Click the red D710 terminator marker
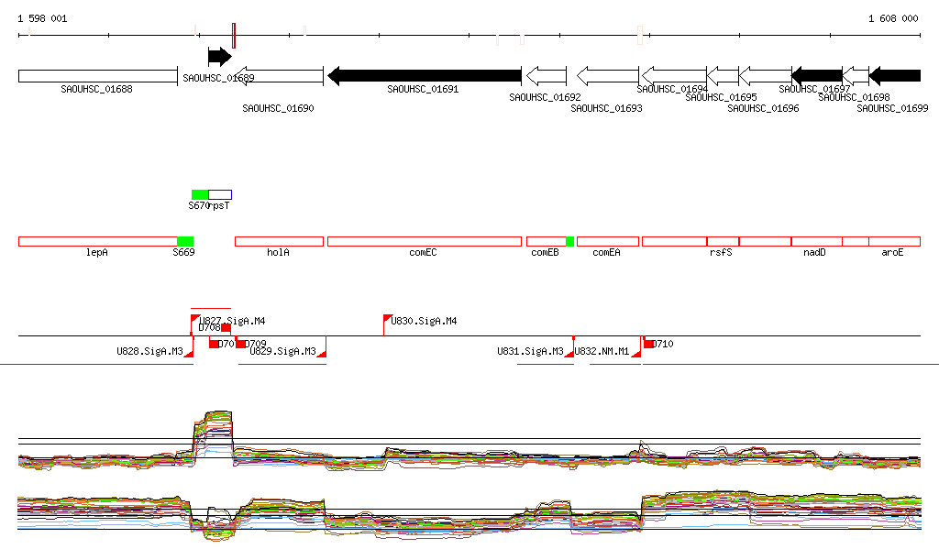This screenshot has width=939, height=560. click(648, 344)
